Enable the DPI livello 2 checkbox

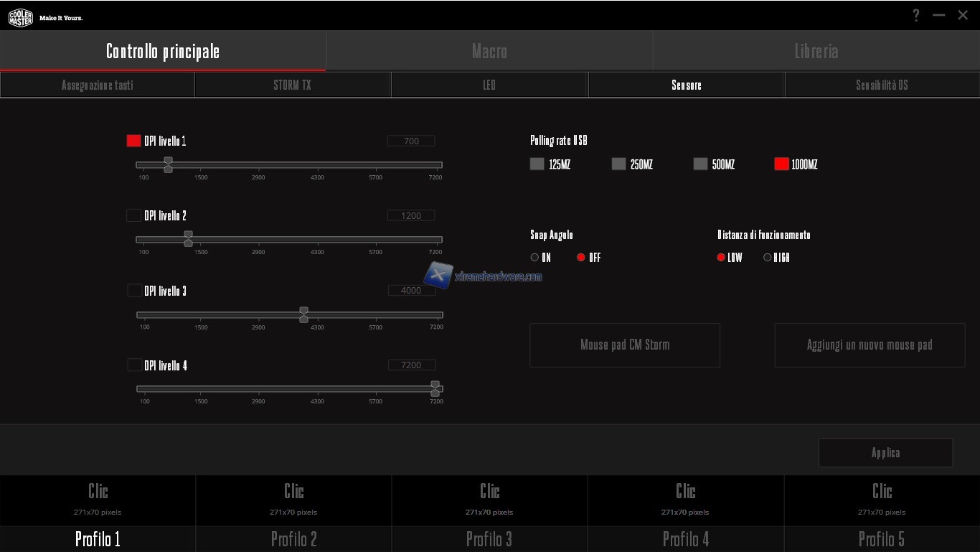(133, 215)
